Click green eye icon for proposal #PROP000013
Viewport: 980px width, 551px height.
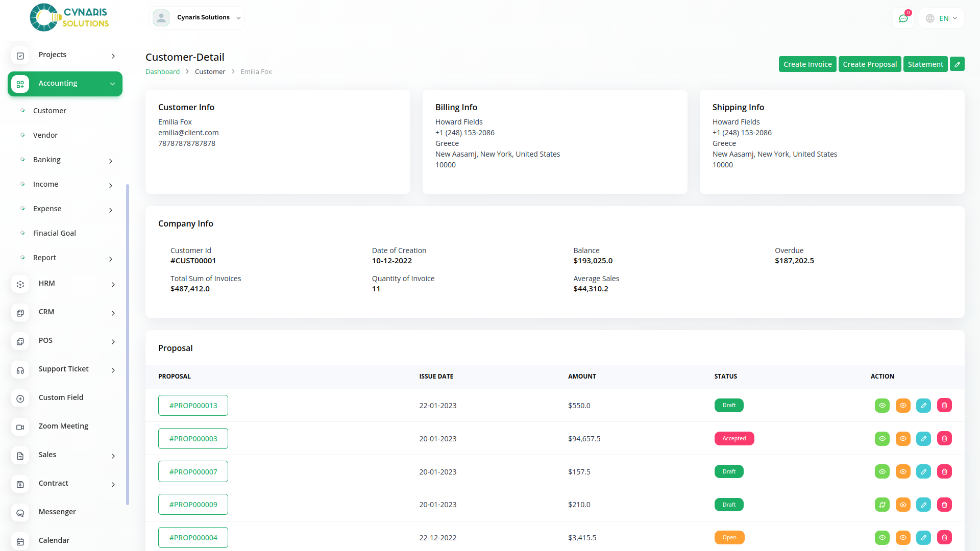pos(882,406)
